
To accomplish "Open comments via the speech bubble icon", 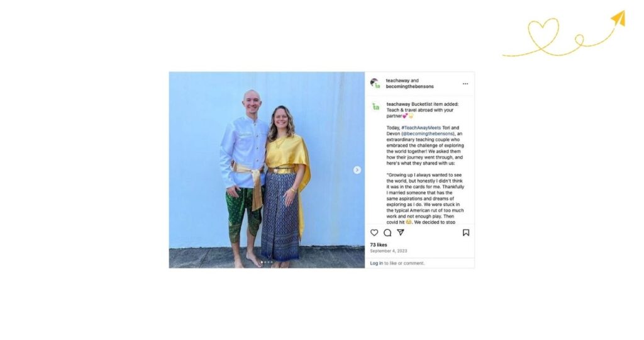I will point(387,233).
